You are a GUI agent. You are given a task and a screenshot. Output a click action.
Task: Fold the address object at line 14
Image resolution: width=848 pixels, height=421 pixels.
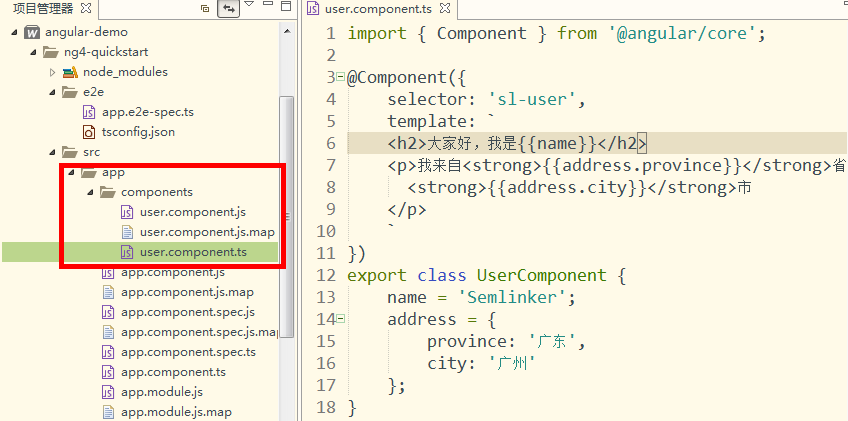coord(340,319)
